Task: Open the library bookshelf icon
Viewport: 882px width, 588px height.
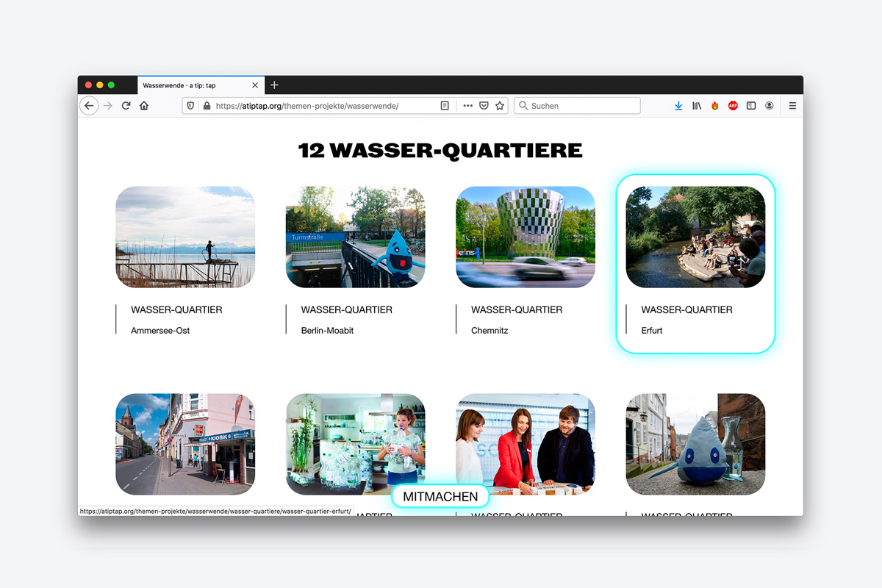Action: (x=697, y=106)
